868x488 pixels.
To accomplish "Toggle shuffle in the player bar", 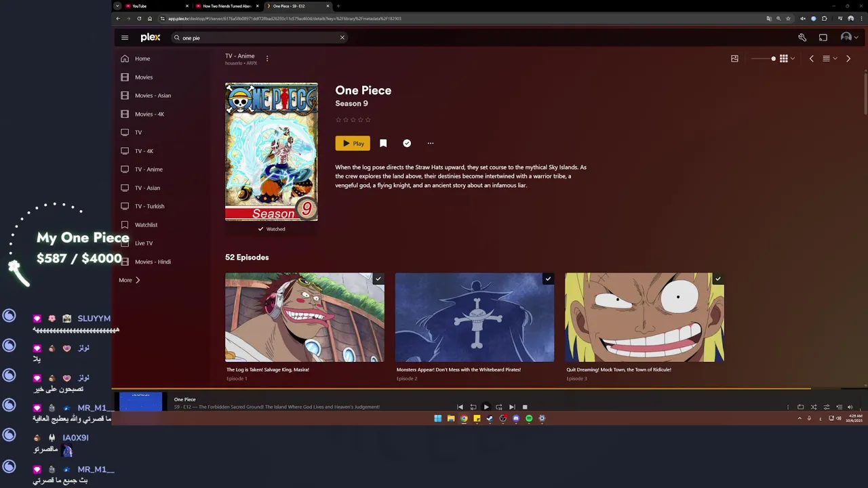I will [x=814, y=407].
